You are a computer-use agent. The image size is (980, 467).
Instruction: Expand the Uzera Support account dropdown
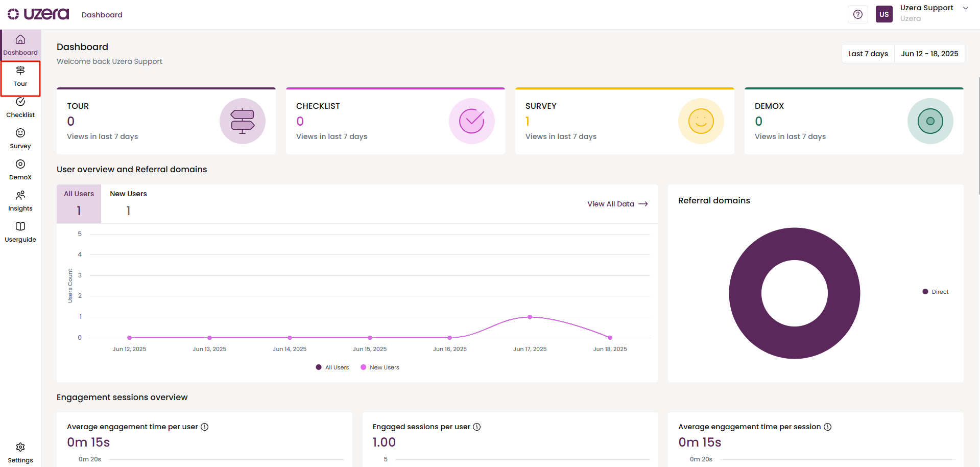click(965, 8)
